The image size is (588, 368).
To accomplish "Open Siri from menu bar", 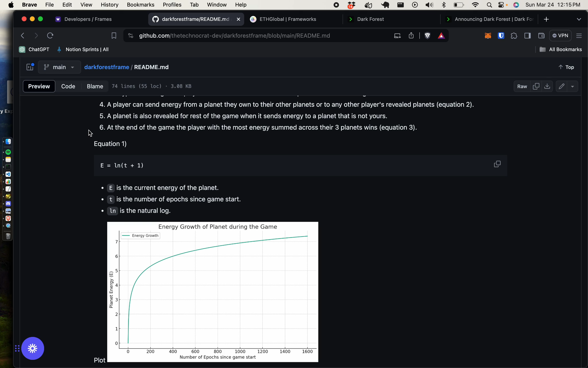I will pyautogui.click(x=516, y=5).
